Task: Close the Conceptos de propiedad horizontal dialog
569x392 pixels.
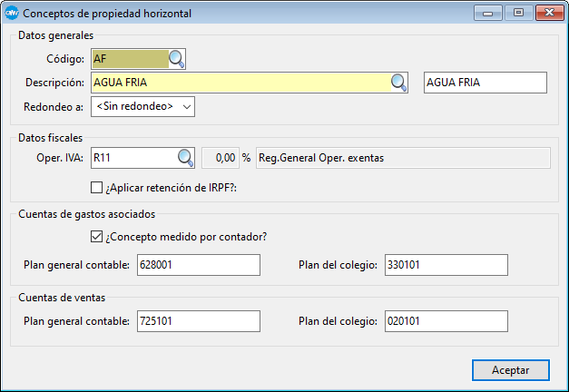Action: point(544,14)
